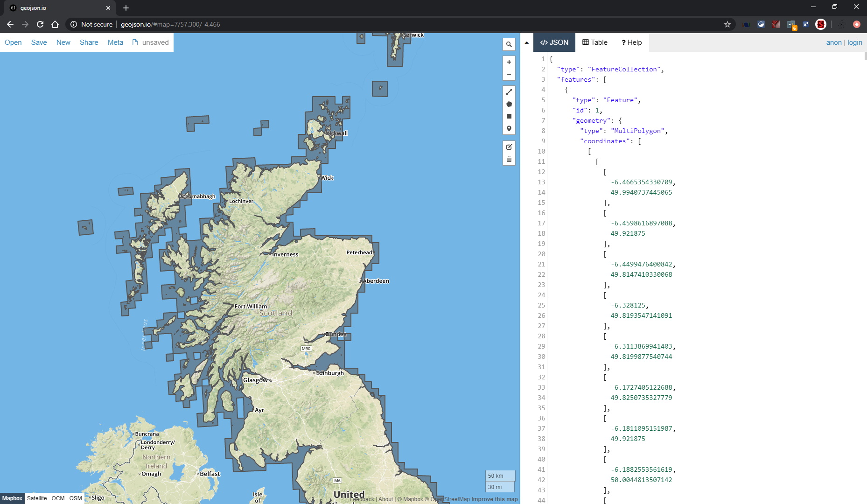Open the New menu item

[63, 42]
